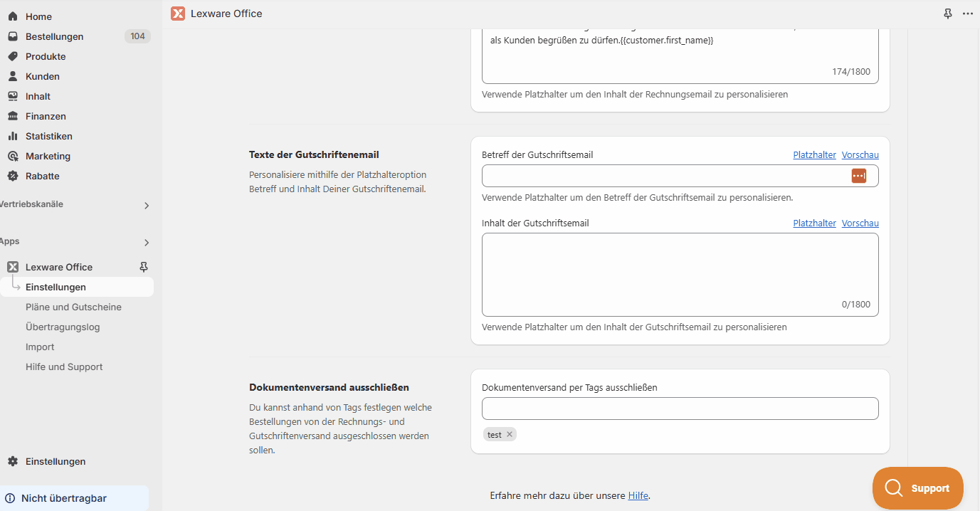This screenshot has width=980, height=511.
Task: Click the Dokumentenversand ausschließen heading
Action: pyautogui.click(x=329, y=387)
